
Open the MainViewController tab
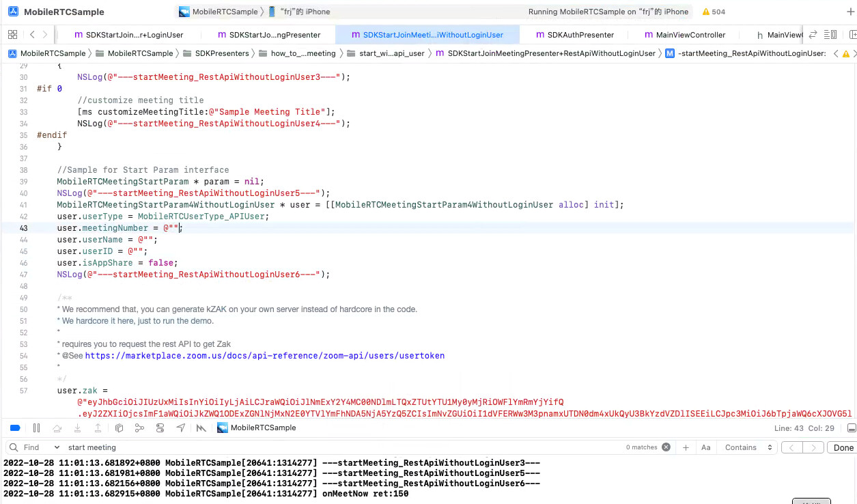coord(684,34)
